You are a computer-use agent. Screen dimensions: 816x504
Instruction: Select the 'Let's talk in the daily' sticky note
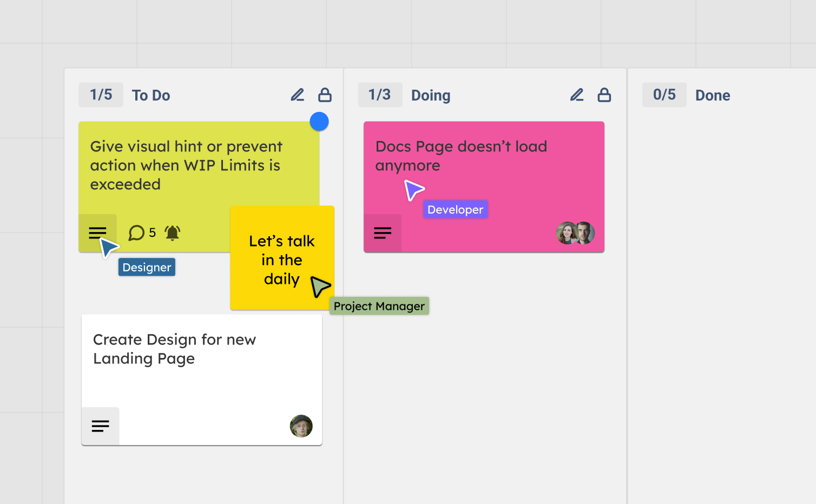(x=282, y=258)
